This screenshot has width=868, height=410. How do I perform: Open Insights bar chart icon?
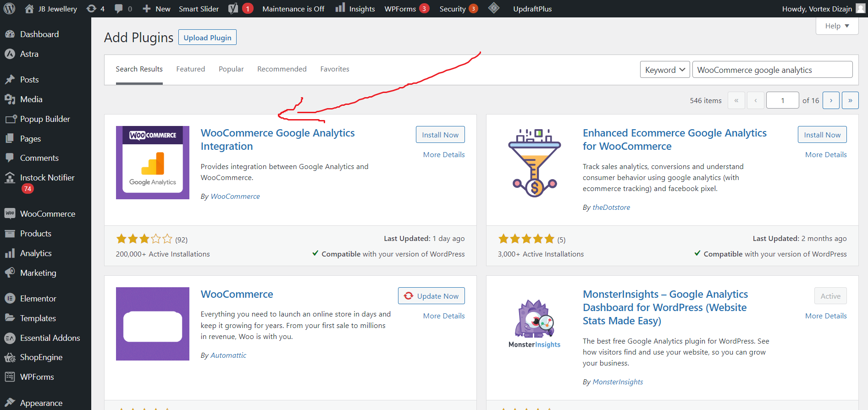[340, 8]
